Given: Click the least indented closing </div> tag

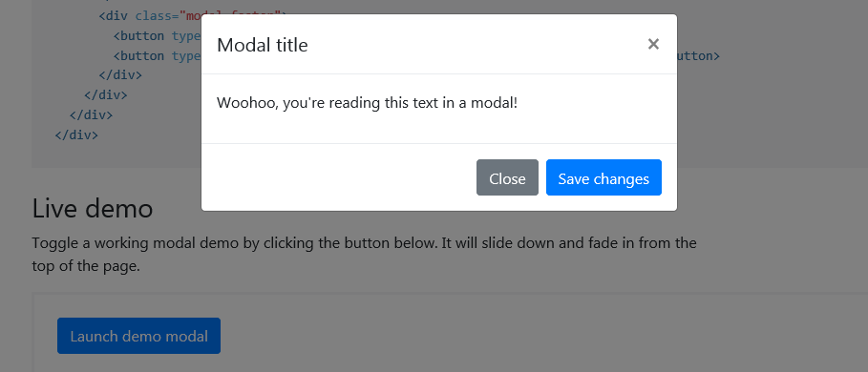Looking at the screenshot, I should click(76, 134).
